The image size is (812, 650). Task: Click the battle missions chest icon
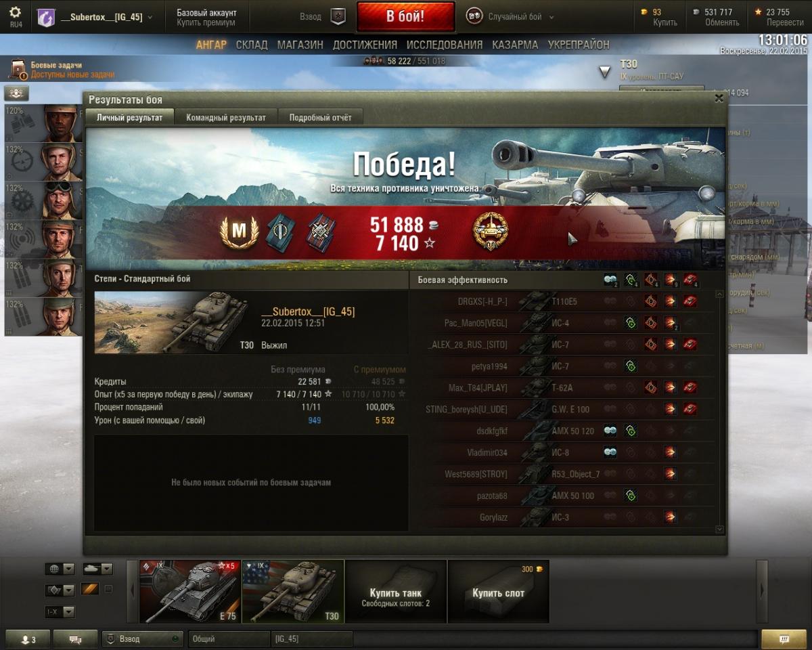click(18, 69)
